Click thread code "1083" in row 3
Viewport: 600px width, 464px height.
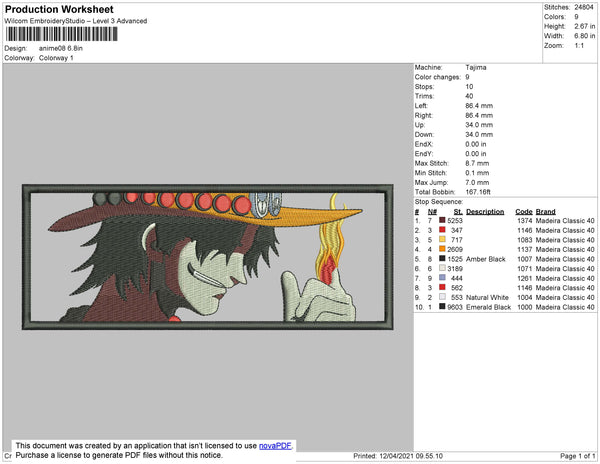tap(525, 240)
